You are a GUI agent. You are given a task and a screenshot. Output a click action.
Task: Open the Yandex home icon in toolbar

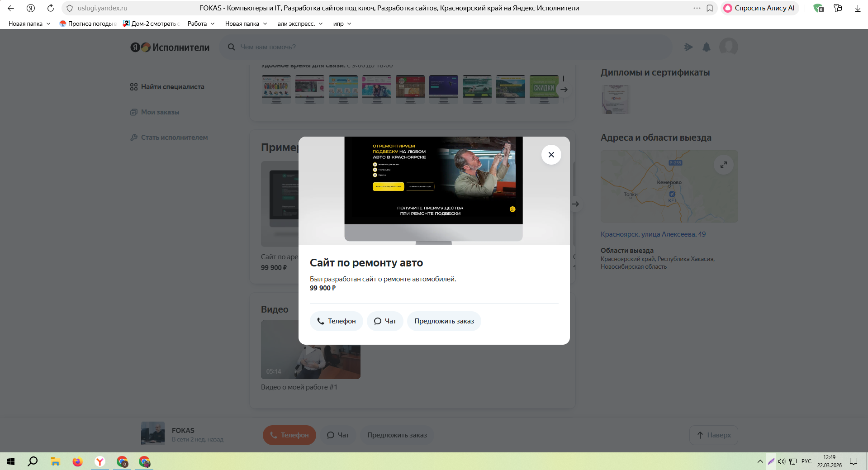click(31, 8)
